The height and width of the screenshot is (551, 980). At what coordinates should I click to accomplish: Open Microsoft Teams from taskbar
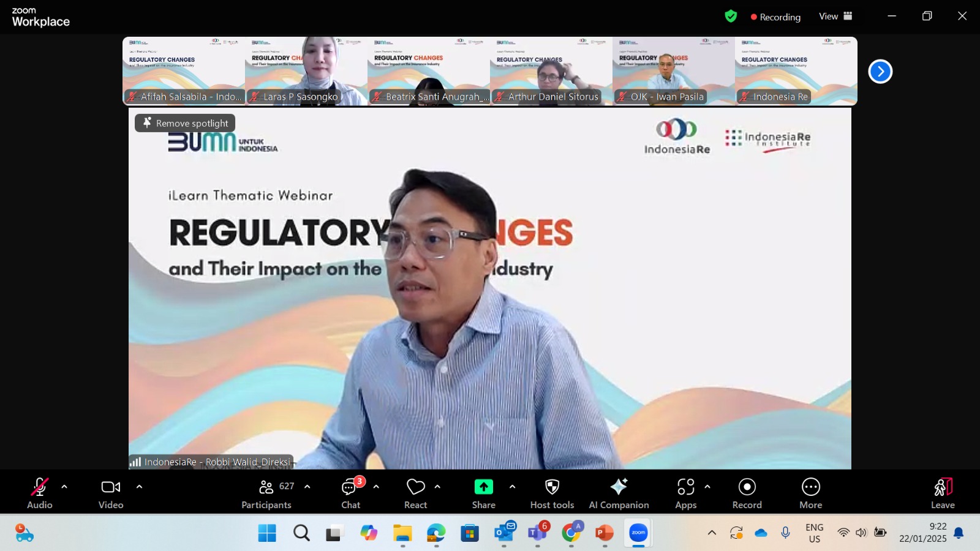538,533
